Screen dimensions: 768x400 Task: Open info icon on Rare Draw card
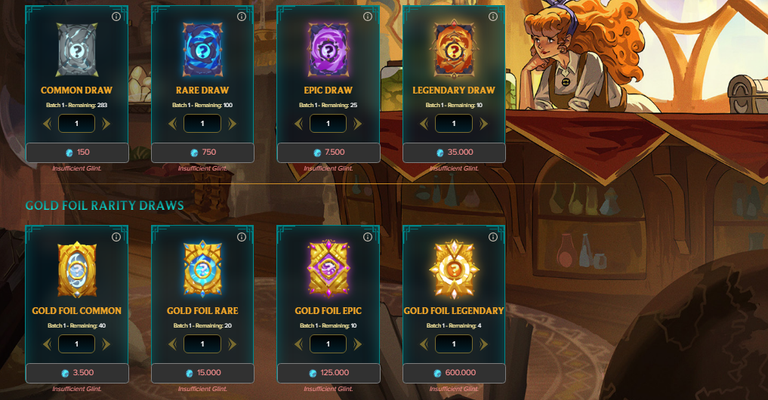(x=241, y=17)
